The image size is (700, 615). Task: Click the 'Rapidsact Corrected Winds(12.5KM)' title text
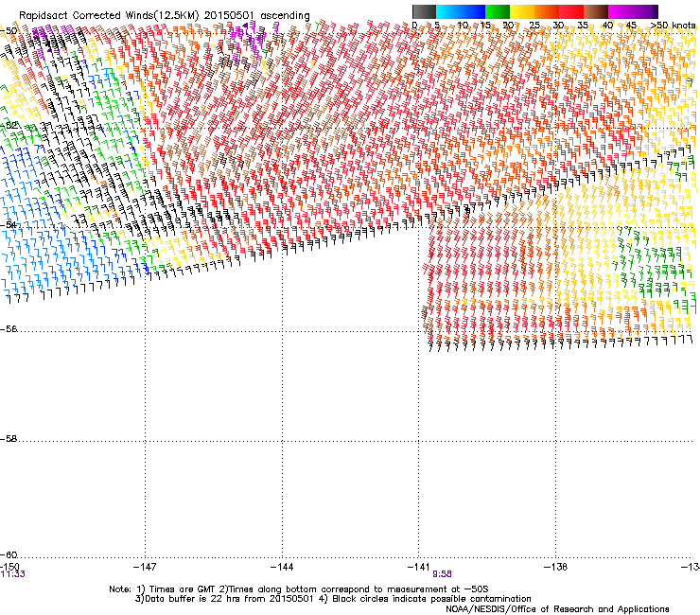109,15
